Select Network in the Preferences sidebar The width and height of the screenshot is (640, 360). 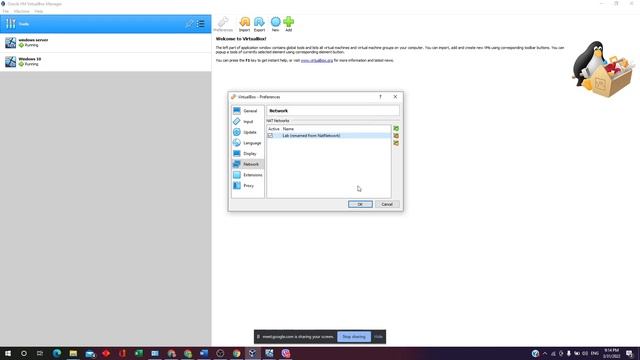pyautogui.click(x=247, y=164)
